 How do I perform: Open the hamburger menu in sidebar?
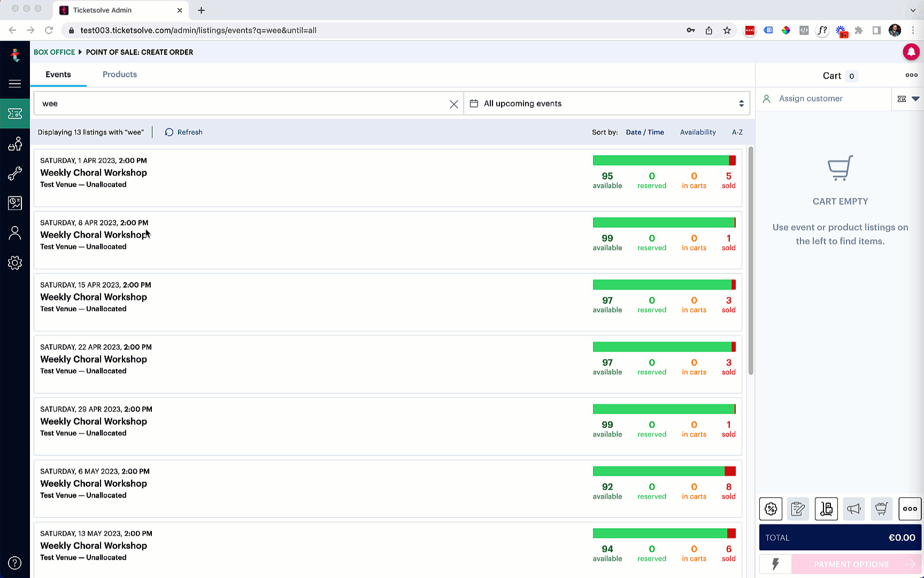15,83
